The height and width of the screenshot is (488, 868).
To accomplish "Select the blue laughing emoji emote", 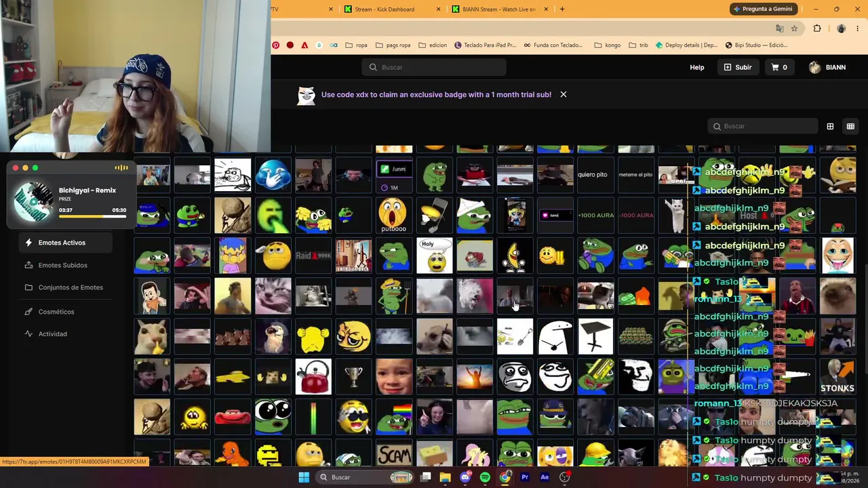I will pyautogui.click(x=273, y=175).
